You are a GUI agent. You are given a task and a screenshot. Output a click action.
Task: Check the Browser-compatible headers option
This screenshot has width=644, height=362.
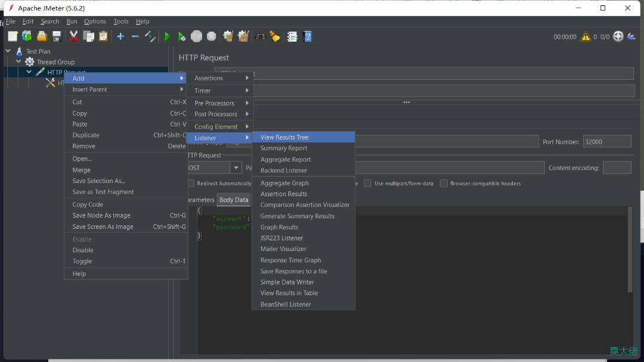(444, 183)
